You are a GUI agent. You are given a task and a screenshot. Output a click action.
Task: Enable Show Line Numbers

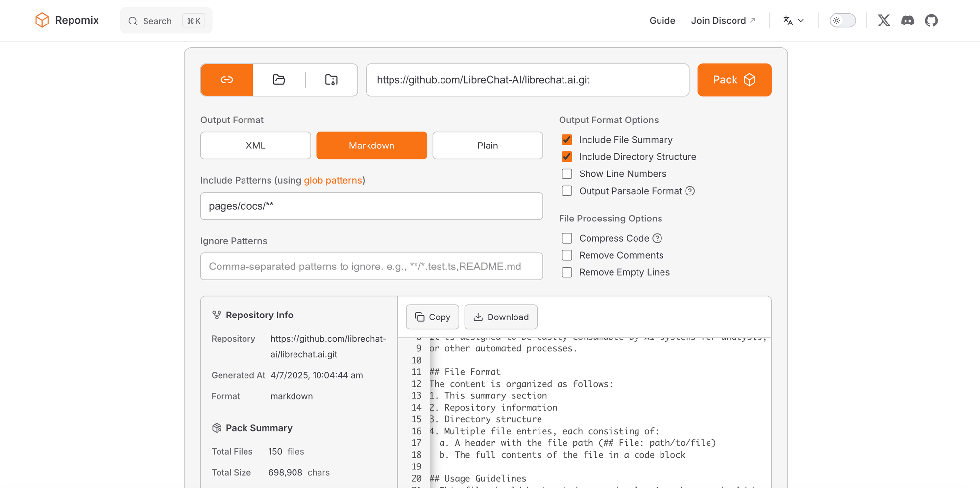(x=567, y=174)
